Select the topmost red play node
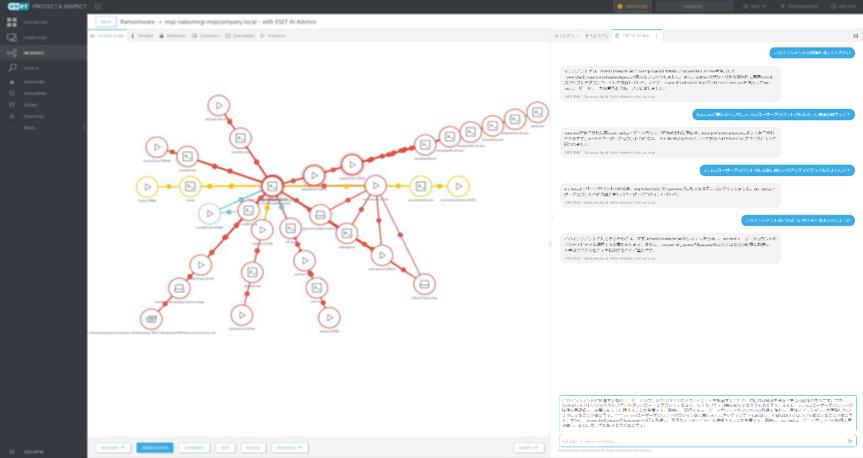The width and height of the screenshot is (863, 458). point(219,106)
